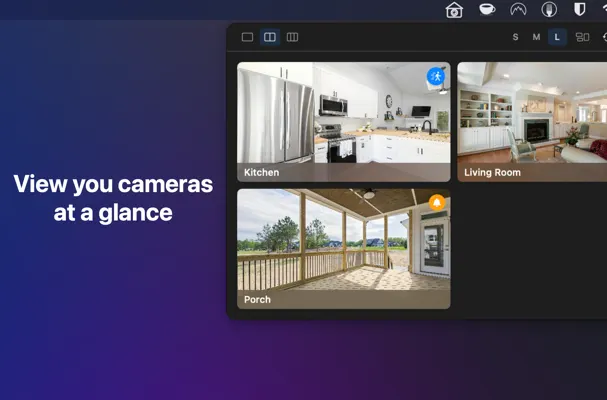Open the microphone circle menu bar icon
This screenshot has width=607, height=400.
click(549, 9)
